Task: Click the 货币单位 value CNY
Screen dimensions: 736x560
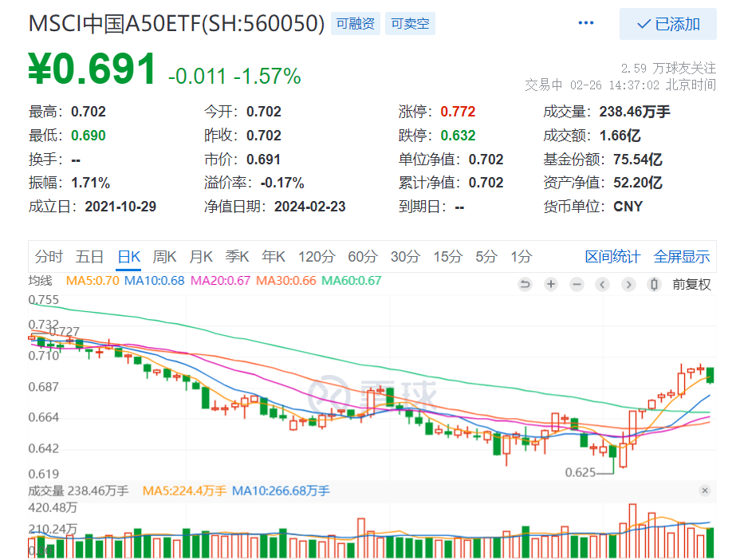Action: point(628,207)
